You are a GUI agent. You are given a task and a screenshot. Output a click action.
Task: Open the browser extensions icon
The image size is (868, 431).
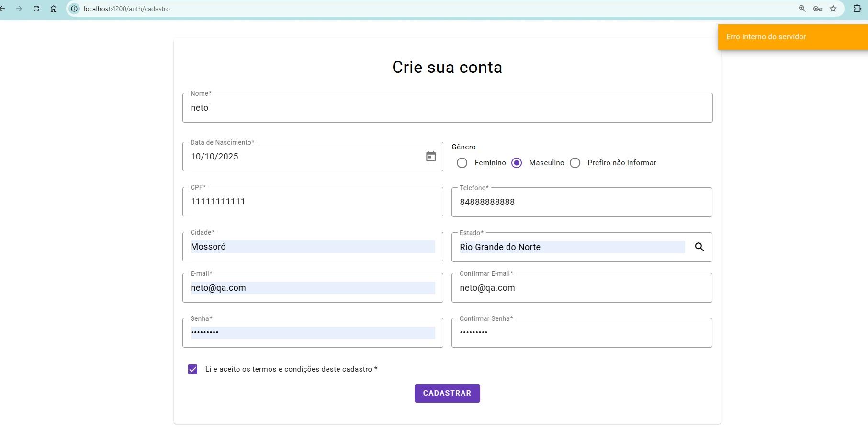857,8
